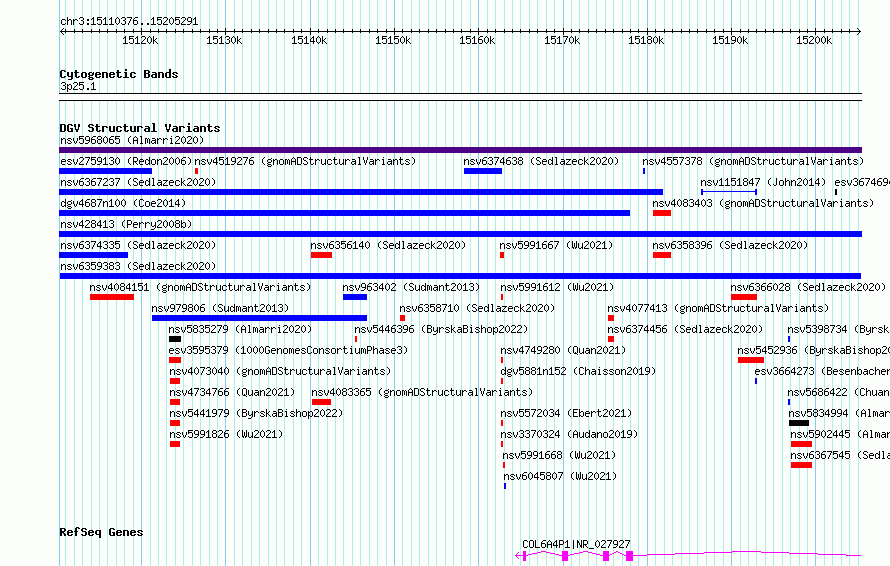Select the black nsv5834994 variant bar
This screenshot has width=890, height=566.
click(x=799, y=423)
